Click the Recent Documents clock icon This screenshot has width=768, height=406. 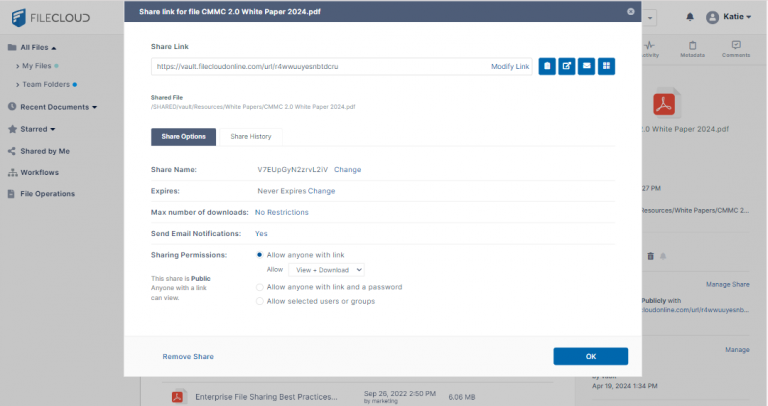click(x=12, y=106)
